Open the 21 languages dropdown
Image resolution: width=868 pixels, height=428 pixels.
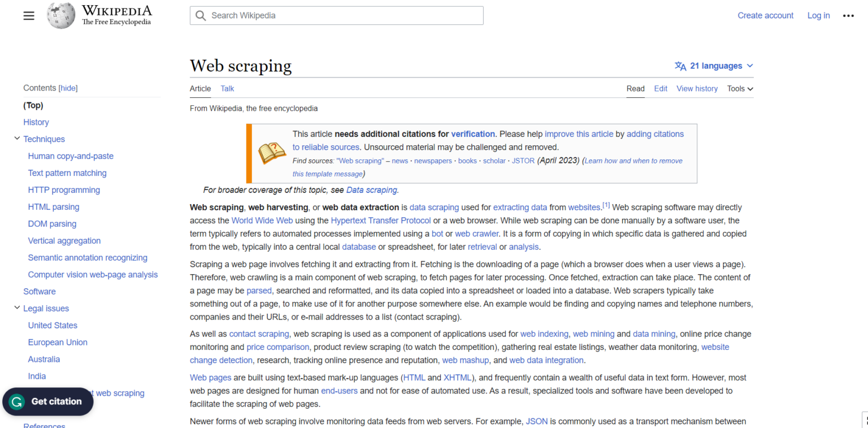[718, 66]
